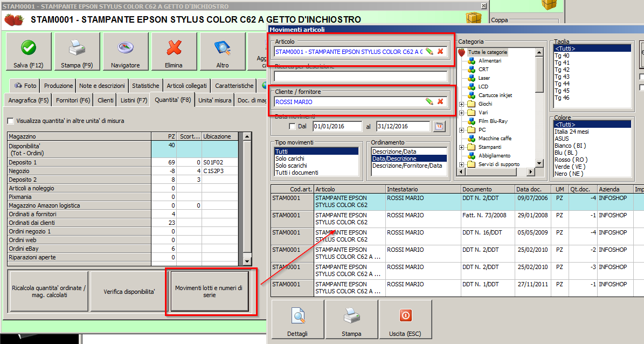The image size is (644, 344).
Task: Open the date calendar picker icon
Action: coord(439,126)
